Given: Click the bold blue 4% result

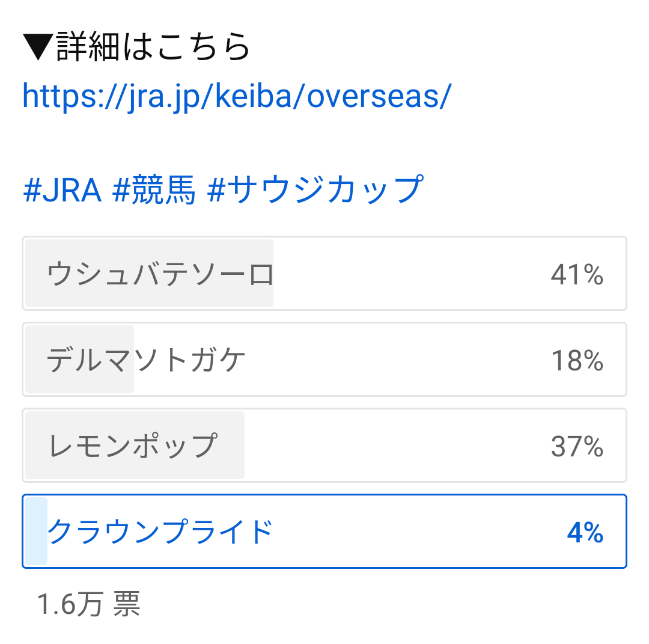Looking at the screenshot, I should [585, 533].
